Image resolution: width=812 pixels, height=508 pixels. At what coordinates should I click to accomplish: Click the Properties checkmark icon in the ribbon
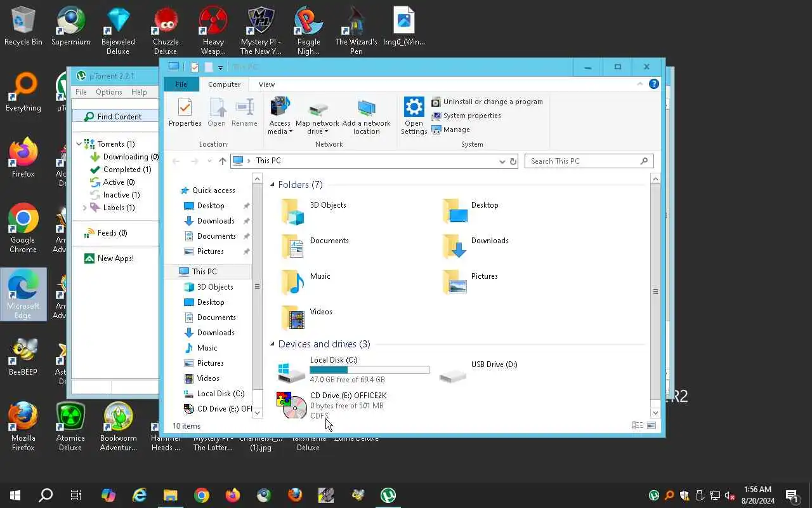pos(185,107)
